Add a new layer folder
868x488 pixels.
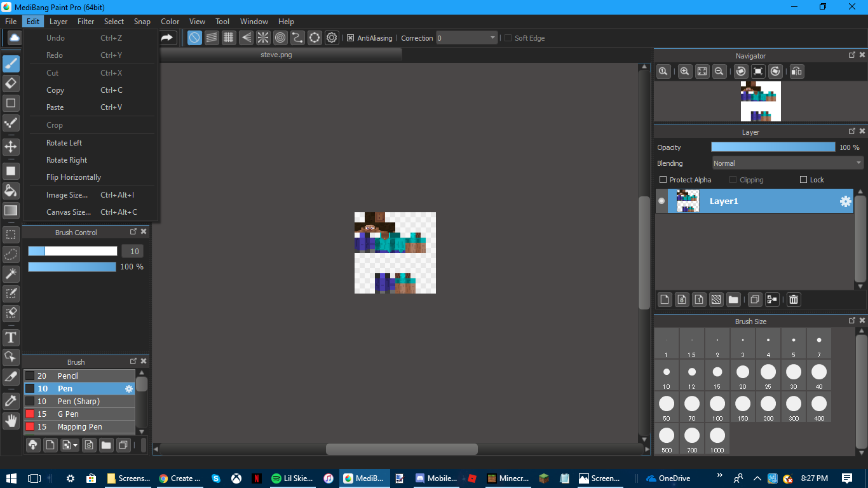click(x=733, y=299)
